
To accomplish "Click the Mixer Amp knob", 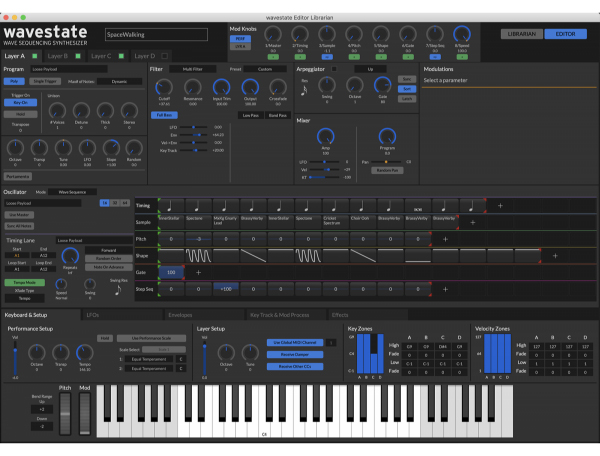I will (326, 137).
